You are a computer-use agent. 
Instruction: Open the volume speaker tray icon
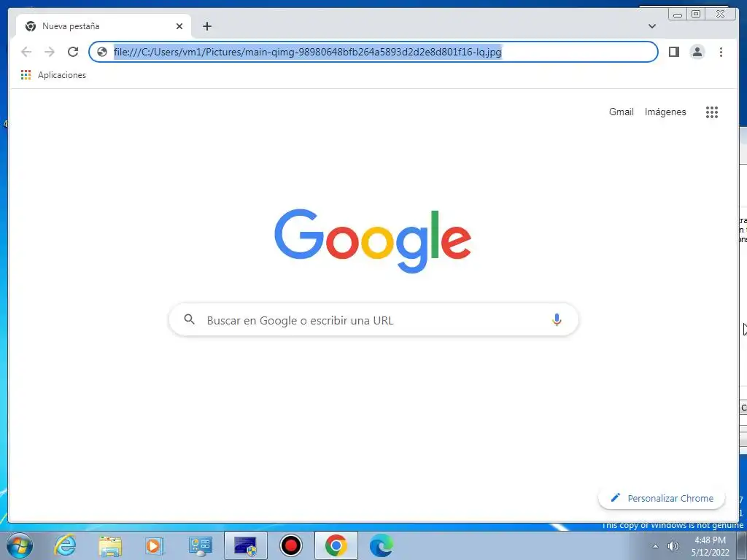coord(673,546)
